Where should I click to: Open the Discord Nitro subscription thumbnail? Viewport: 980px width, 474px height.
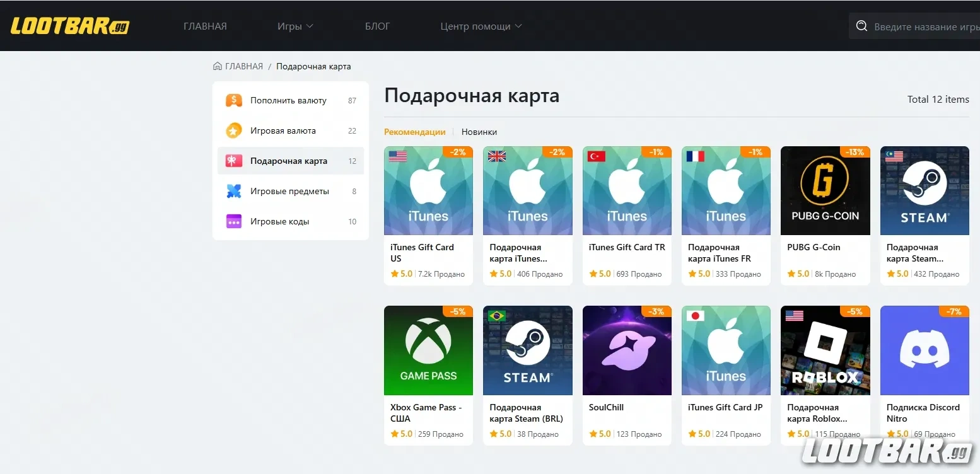point(924,350)
